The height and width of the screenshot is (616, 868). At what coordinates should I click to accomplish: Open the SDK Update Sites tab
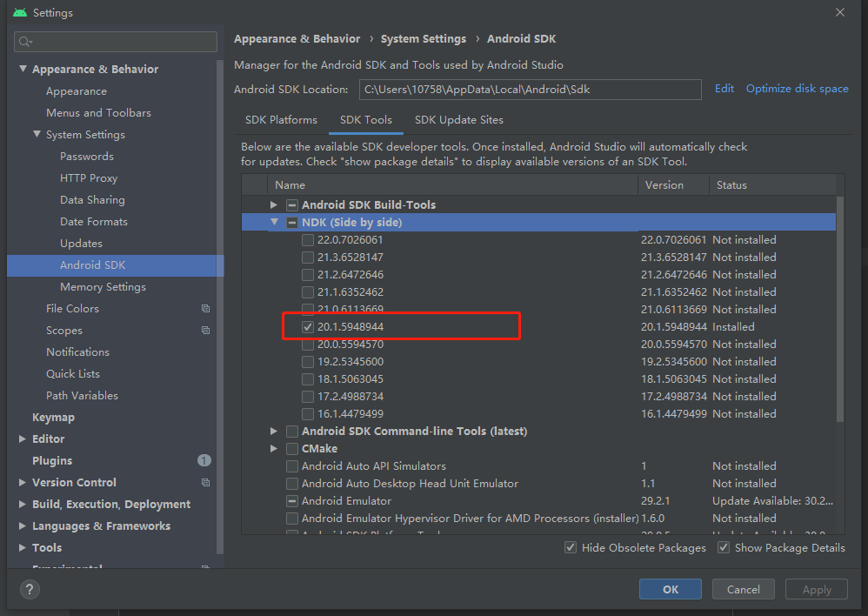click(x=459, y=120)
